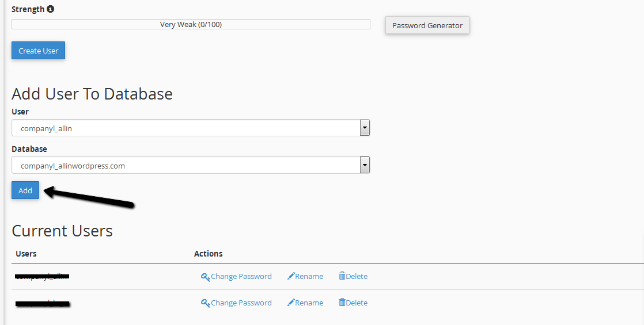
Task: Click Delete link for second user
Action: pos(357,303)
